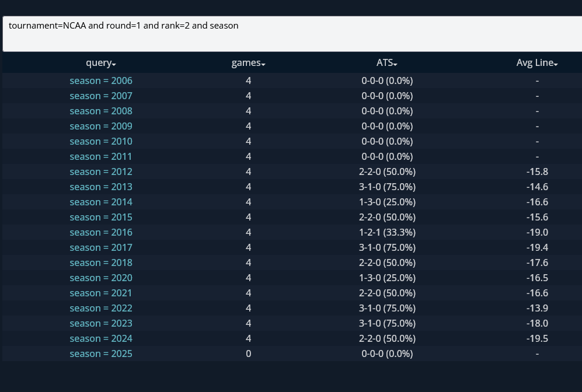Open the season = 2007 link

[101, 96]
